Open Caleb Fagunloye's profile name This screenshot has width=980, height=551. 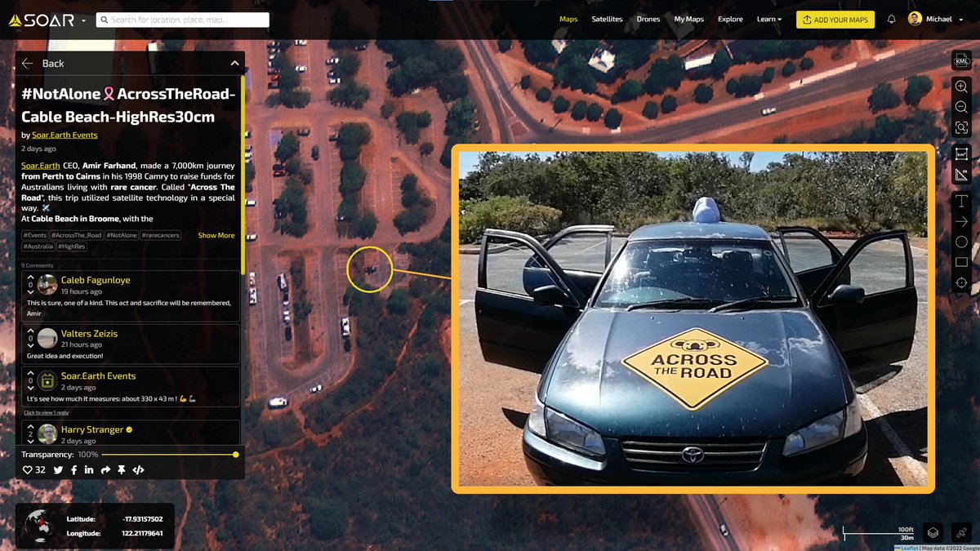click(96, 280)
